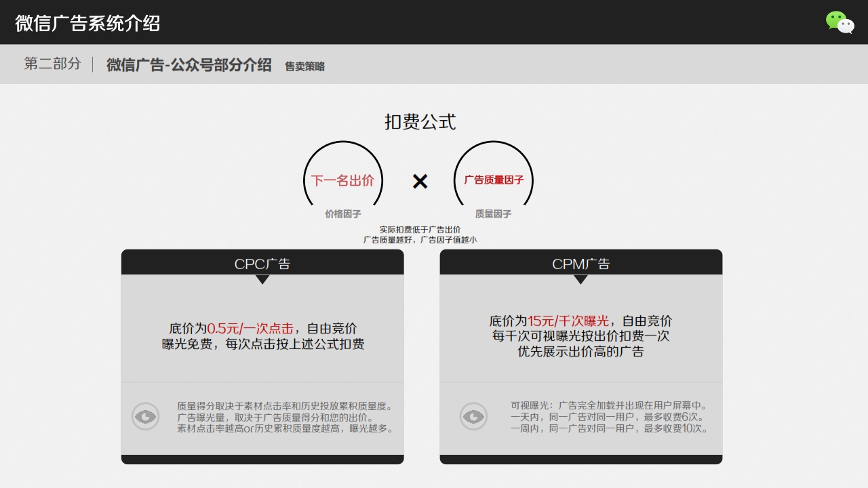Image resolution: width=868 pixels, height=488 pixels.
Task: Click the 实际扣费低于广告出价 note text
Action: (420, 230)
